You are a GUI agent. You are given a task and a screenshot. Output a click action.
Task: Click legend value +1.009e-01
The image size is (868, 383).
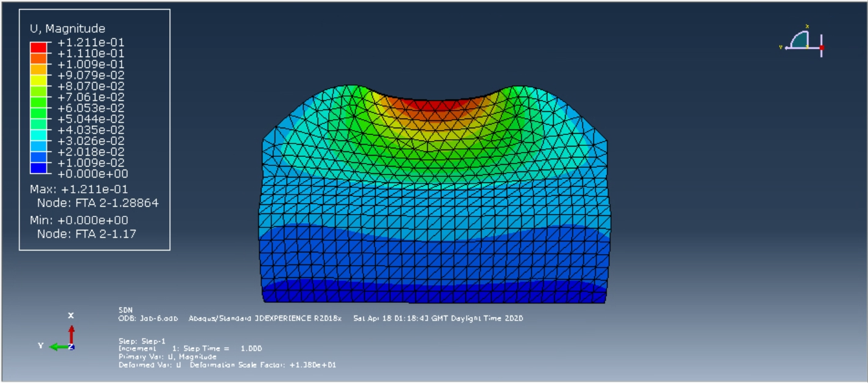(x=91, y=64)
